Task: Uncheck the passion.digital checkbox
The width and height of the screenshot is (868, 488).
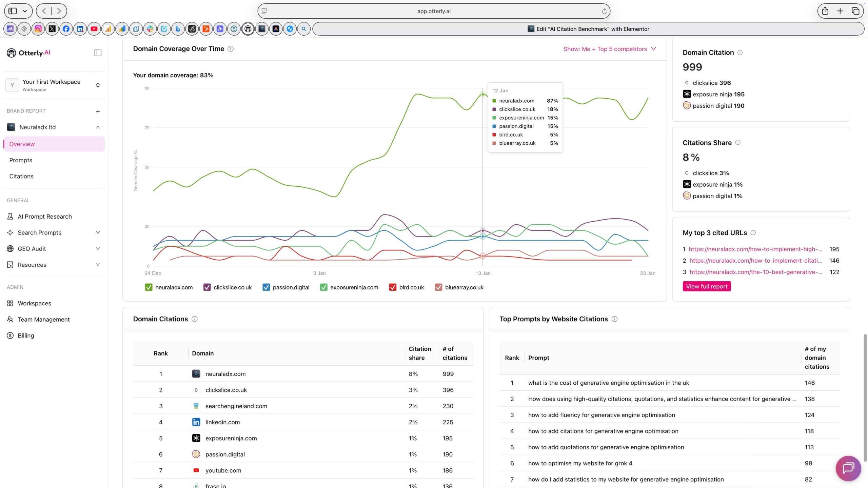Action: pos(266,287)
